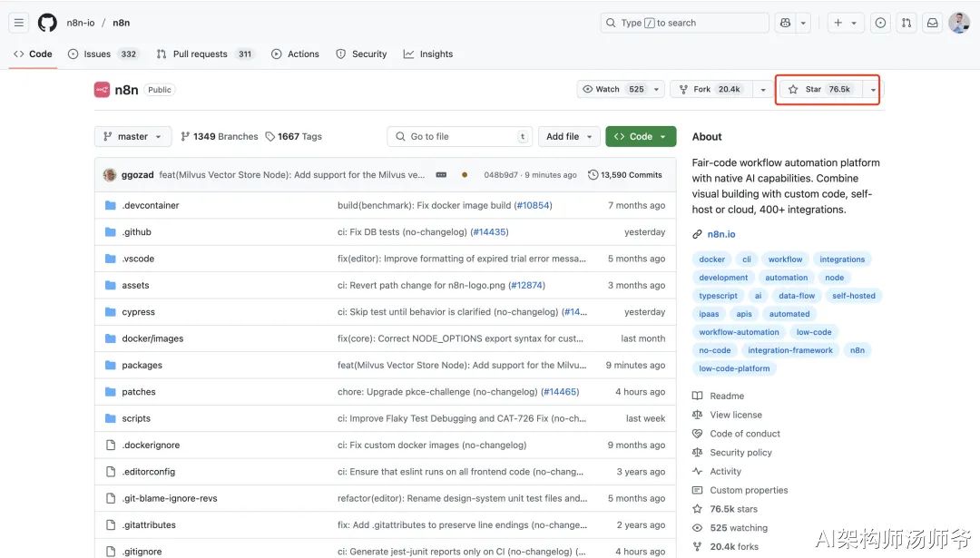Viewport: 980px width, 558px height.
Task: Expand the Fork options dropdown arrow
Action: pos(762,89)
